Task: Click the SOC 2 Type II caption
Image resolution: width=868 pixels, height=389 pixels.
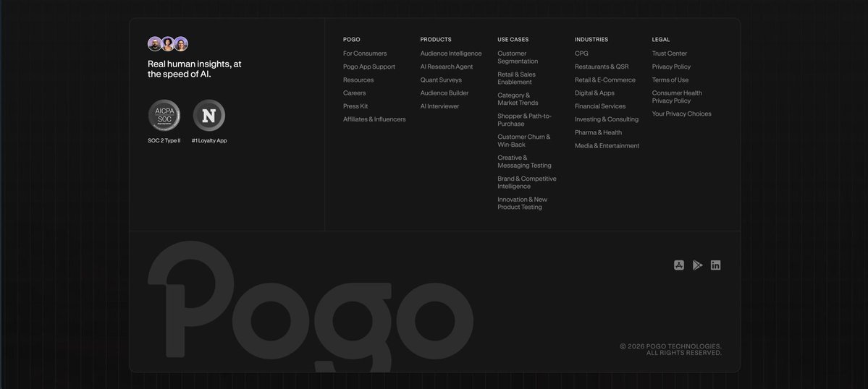Action: [x=164, y=140]
